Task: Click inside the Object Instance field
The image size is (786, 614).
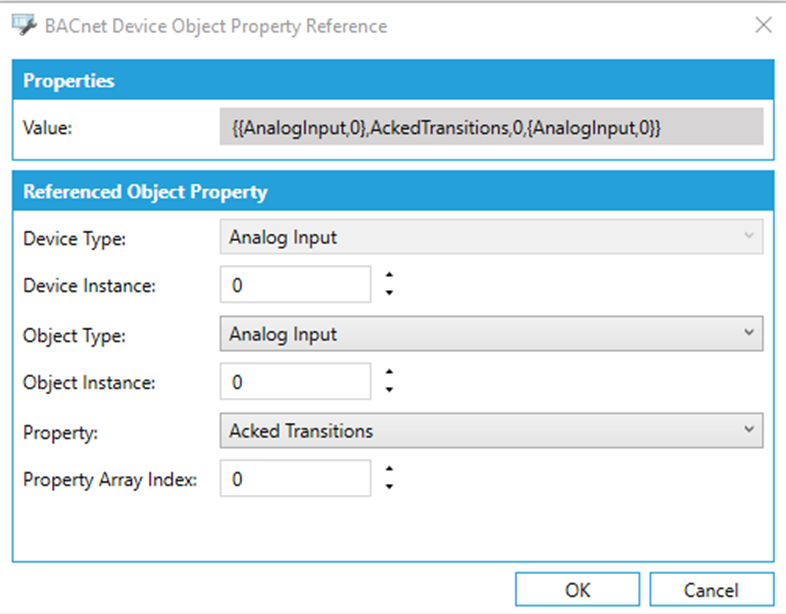Action: tap(295, 382)
